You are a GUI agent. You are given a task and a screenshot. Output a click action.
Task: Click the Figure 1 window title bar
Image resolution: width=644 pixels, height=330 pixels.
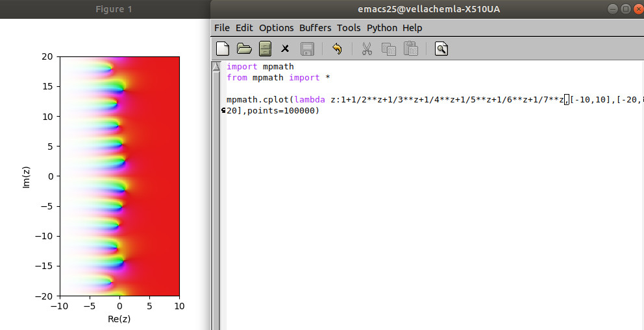(114, 9)
